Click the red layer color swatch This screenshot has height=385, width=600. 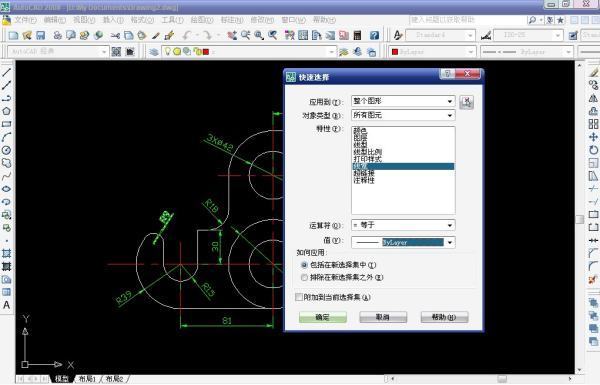(x=206, y=52)
